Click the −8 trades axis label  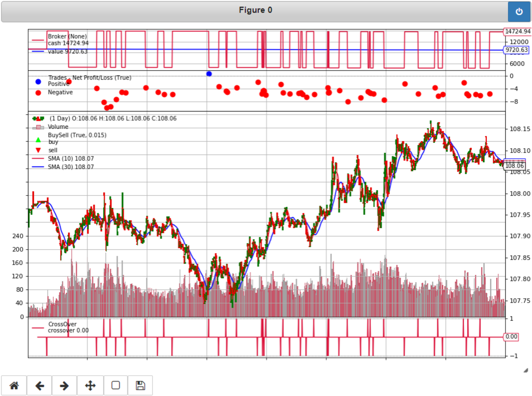[x=514, y=101]
